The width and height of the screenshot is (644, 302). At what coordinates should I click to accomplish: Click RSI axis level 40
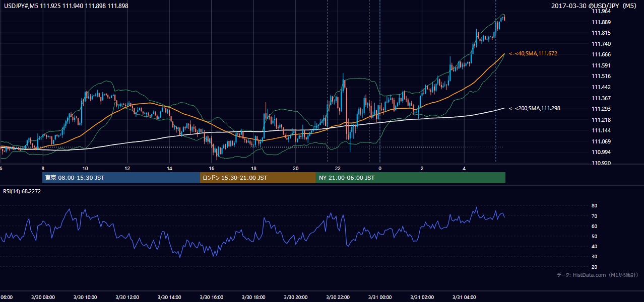(594, 246)
